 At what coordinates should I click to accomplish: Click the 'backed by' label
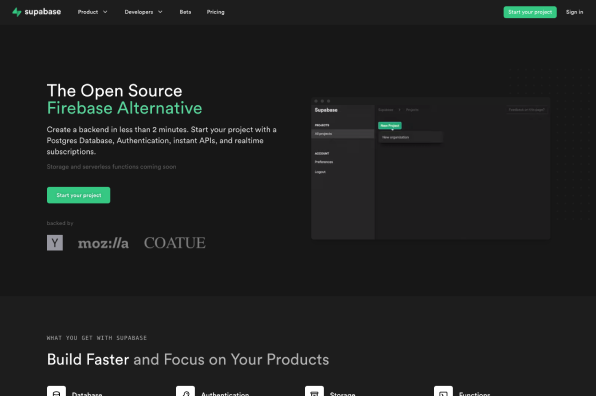[x=60, y=223]
